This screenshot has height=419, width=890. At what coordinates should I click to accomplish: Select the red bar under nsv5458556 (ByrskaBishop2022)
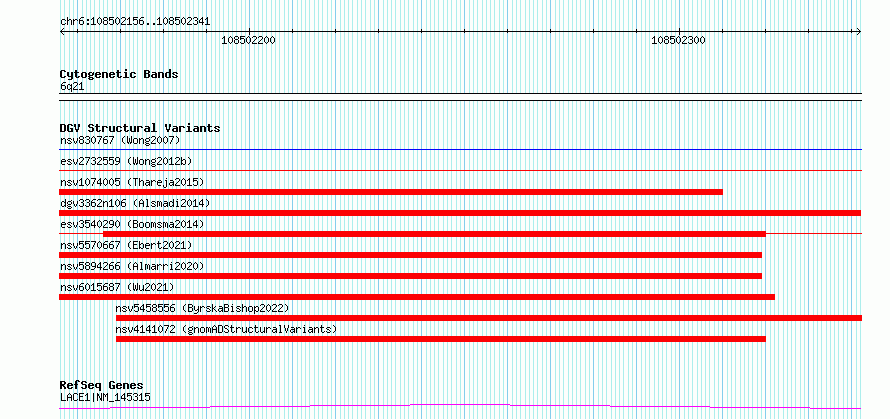click(x=489, y=318)
